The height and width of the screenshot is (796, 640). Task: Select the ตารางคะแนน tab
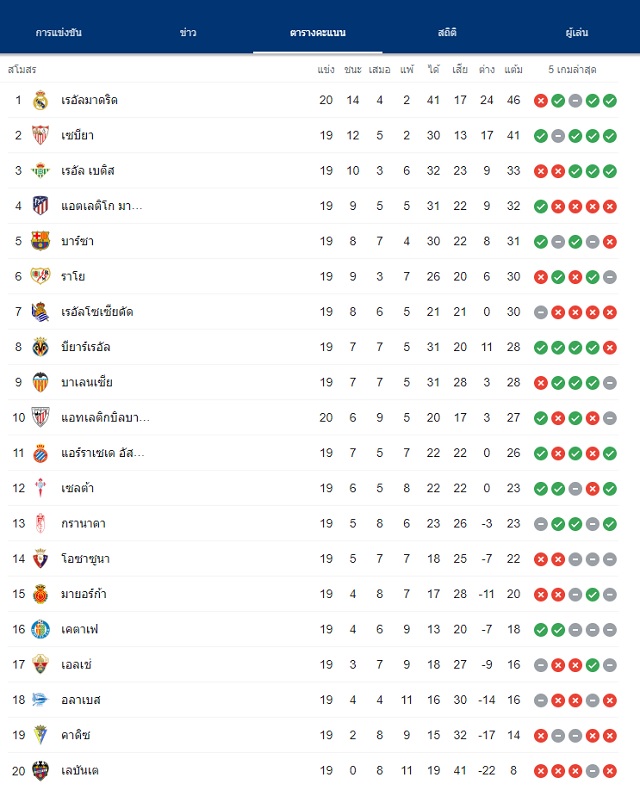(318, 32)
